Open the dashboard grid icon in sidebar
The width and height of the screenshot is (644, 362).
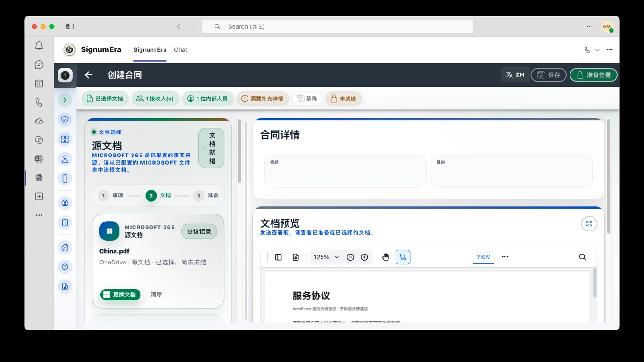(x=65, y=139)
